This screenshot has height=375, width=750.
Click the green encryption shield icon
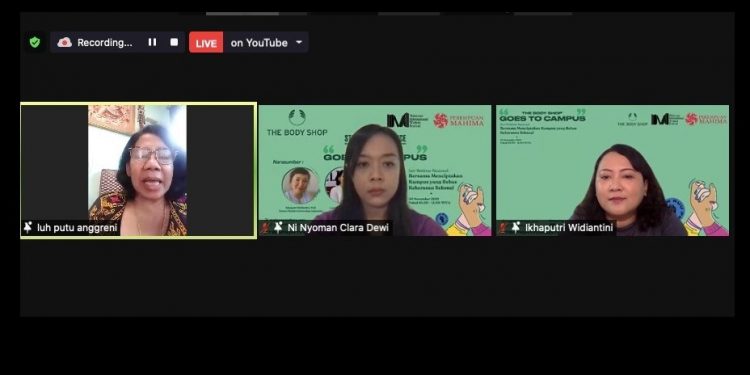(34, 43)
